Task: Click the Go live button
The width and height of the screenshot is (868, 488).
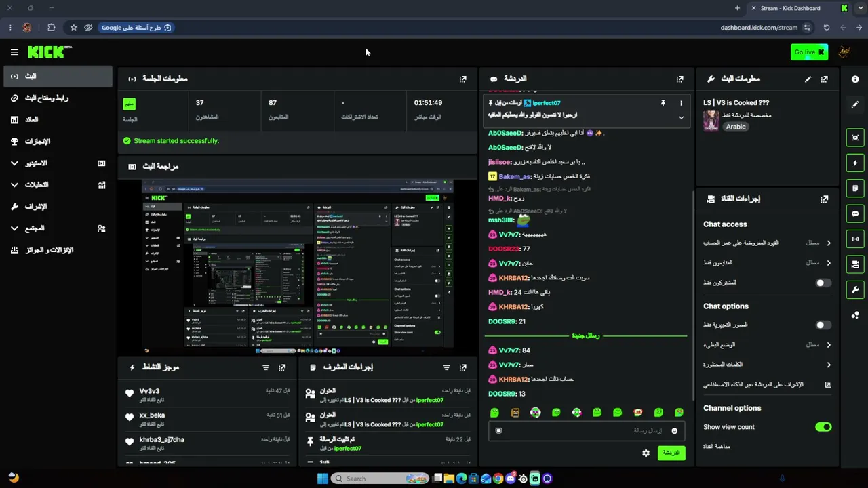Action: [x=809, y=52]
